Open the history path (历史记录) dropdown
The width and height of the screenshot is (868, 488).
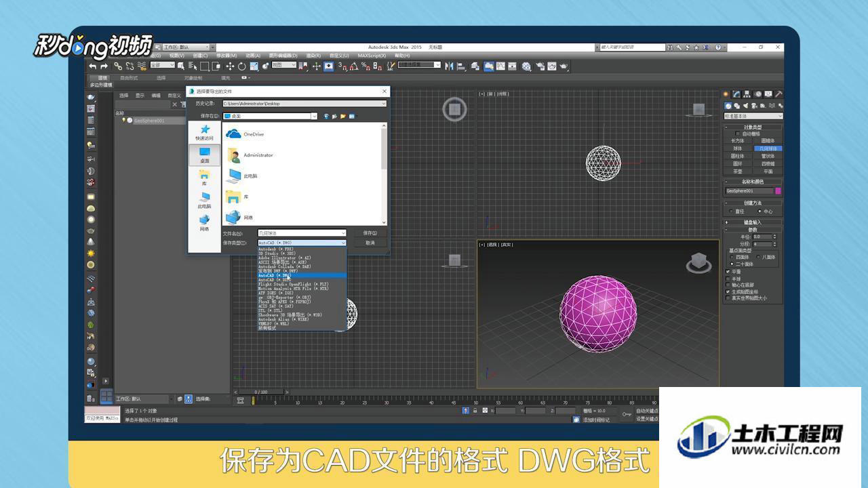[x=383, y=104]
